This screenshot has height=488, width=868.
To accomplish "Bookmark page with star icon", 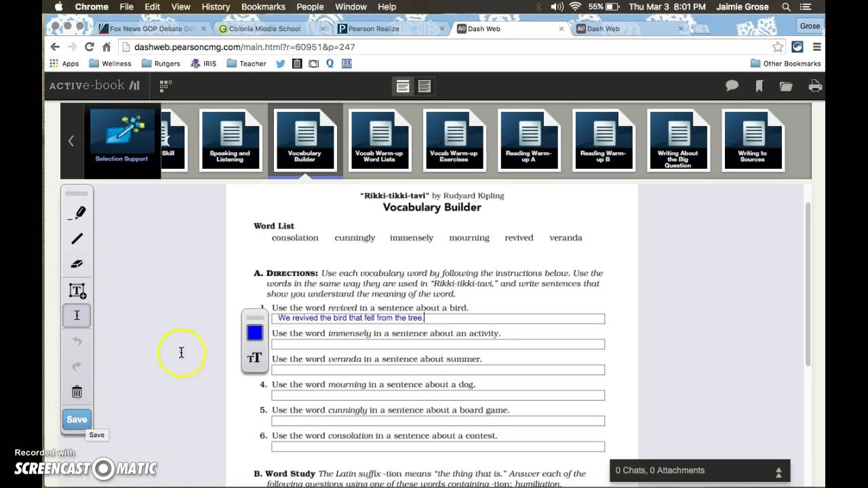I will click(777, 47).
